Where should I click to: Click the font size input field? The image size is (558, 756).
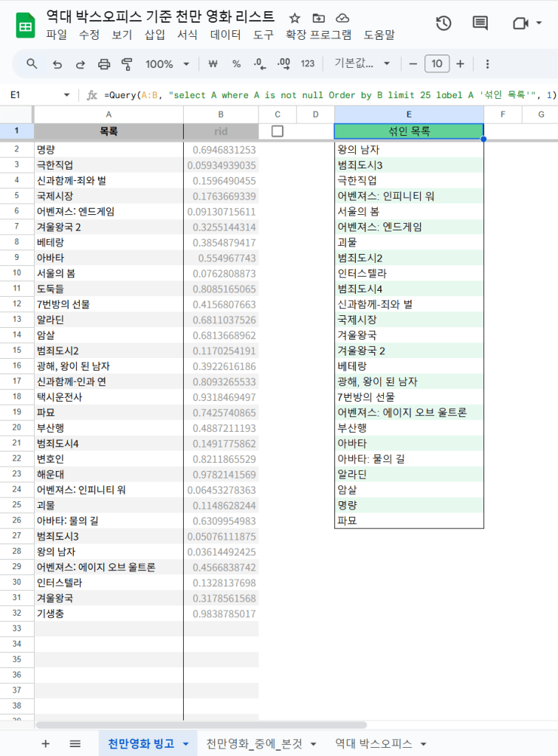[437, 64]
